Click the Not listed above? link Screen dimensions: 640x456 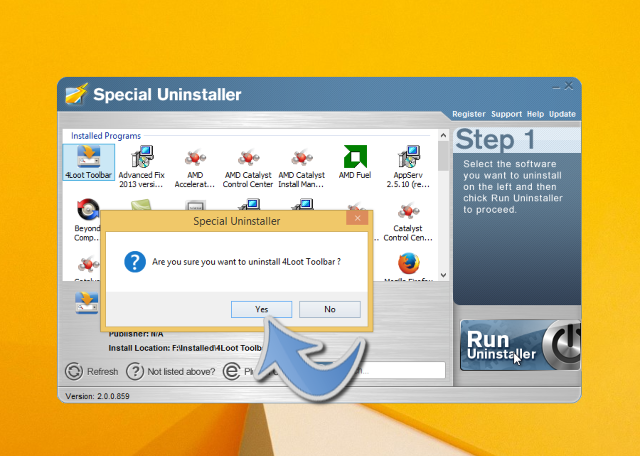(x=181, y=372)
